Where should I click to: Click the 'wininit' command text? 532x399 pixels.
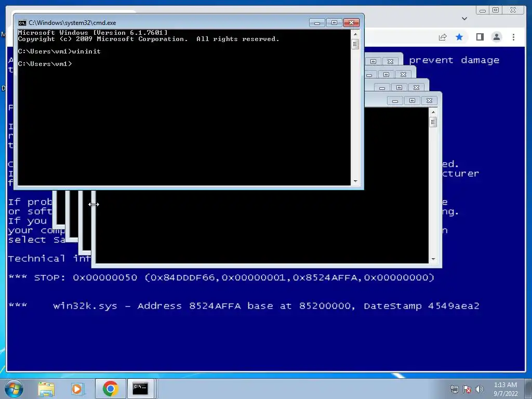(x=86, y=51)
